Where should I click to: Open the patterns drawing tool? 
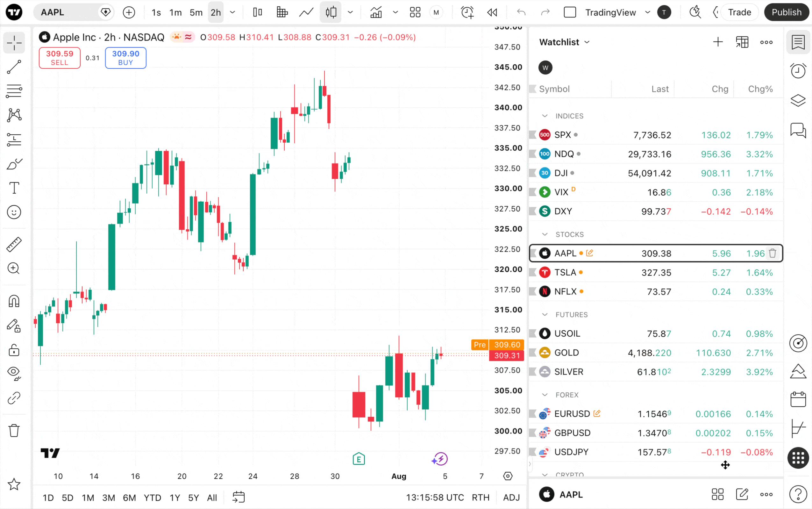pyautogui.click(x=14, y=116)
